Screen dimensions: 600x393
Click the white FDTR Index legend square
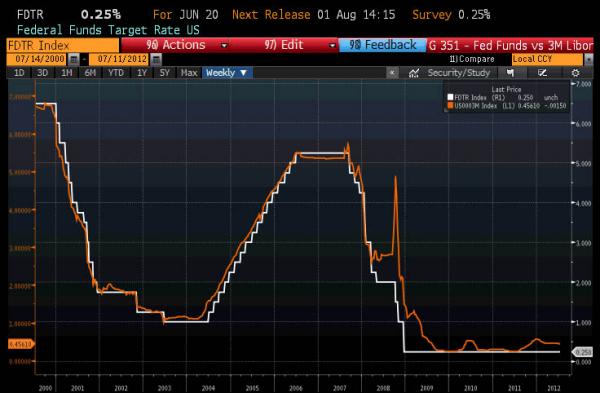450,98
